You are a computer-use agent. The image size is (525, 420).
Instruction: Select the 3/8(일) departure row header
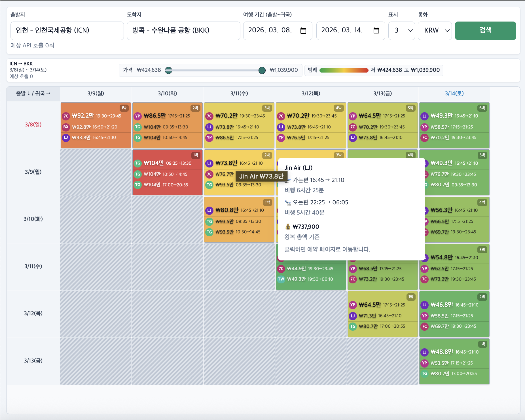click(x=33, y=125)
